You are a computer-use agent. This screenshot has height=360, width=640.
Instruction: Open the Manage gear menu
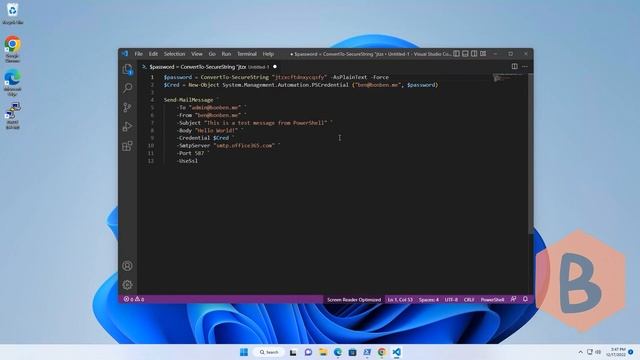point(127,284)
